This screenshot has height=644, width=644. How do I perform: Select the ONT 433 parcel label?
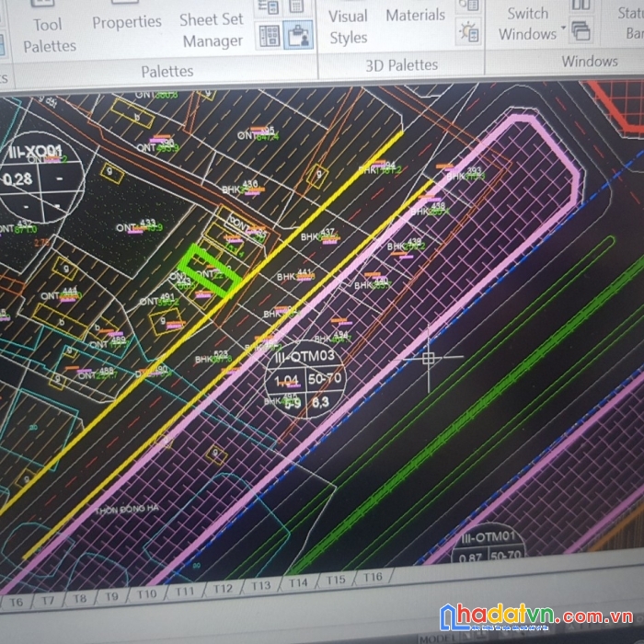coord(139,226)
